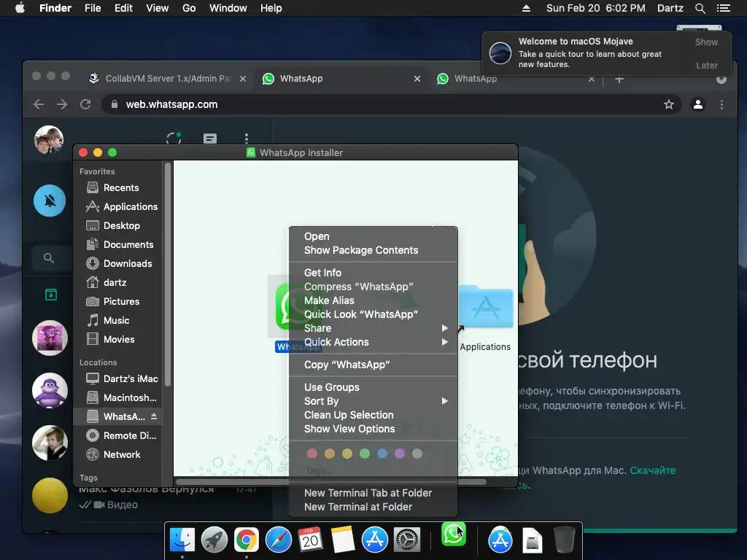Click Later on Mojave notification
Image resolution: width=747 pixels, height=560 pixels.
[x=706, y=65]
